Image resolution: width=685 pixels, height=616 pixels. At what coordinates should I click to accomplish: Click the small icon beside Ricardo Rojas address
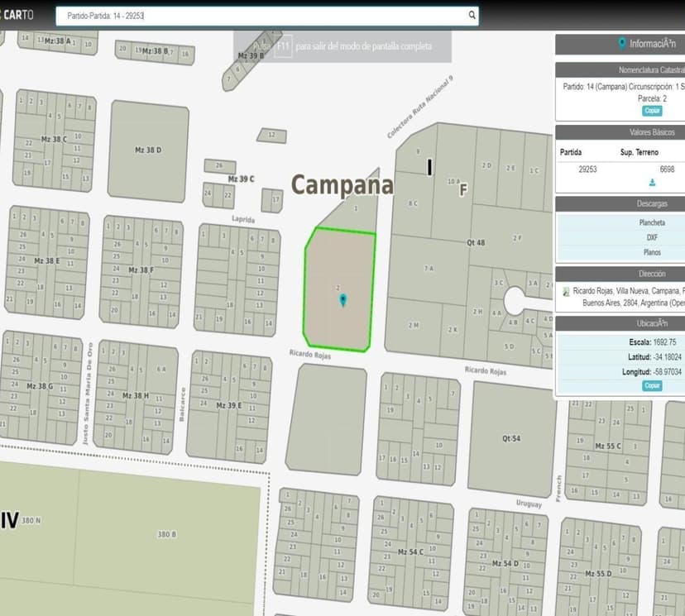coord(566,292)
